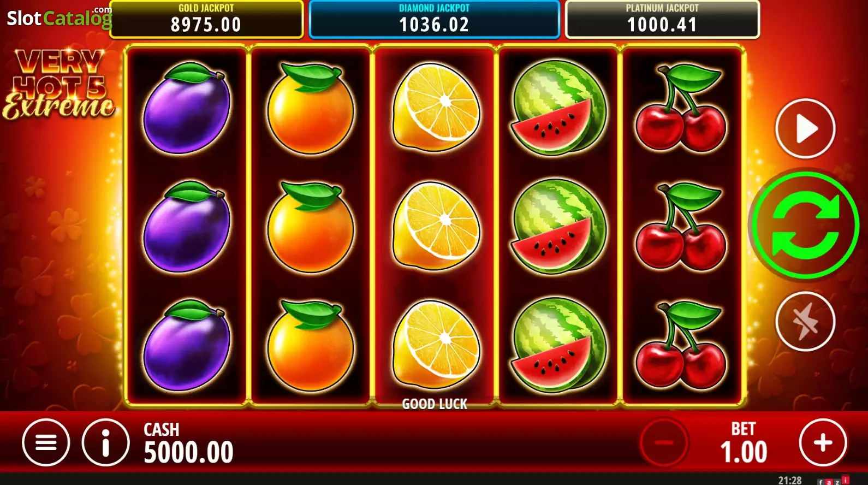Decrease bet with minus button

point(664,442)
